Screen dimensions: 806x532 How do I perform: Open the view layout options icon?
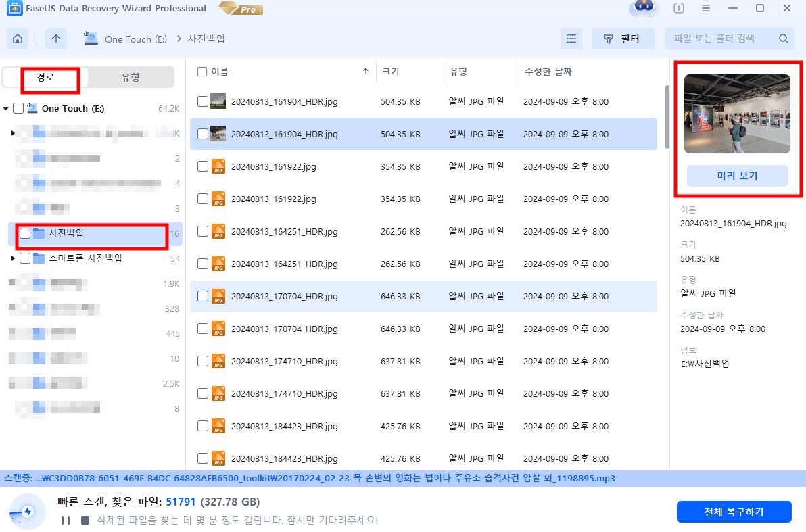coord(571,39)
